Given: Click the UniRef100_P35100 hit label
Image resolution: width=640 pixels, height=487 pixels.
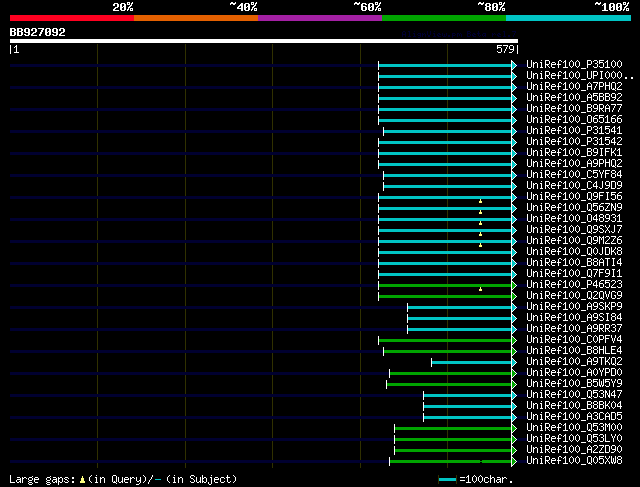Looking at the screenshot, I should click(574, 64).
